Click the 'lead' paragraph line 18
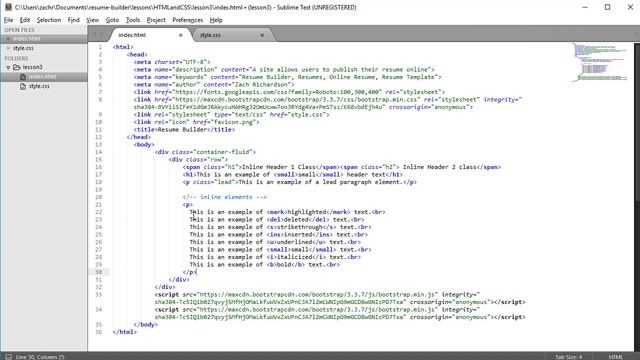The image size is (640, 360). pyautogui.click(x=300, y=182)
